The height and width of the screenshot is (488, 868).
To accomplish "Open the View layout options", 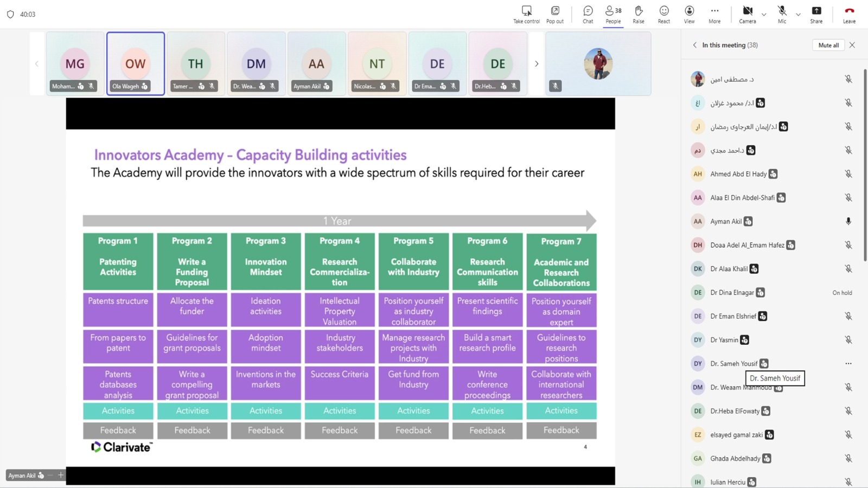I will (x=689, y=11).
